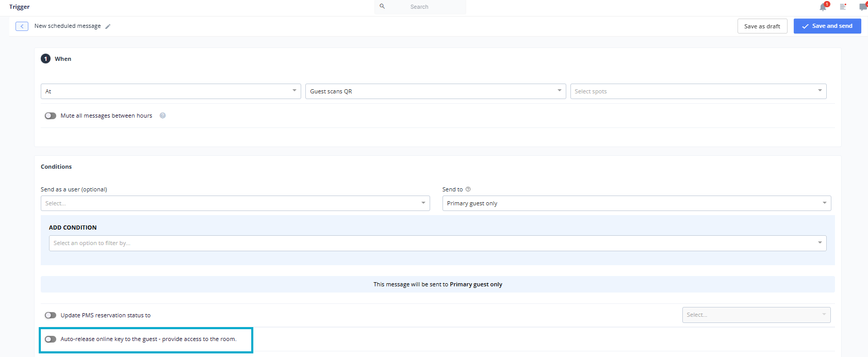Screen dimensions: 868x357
Task: Open Send as a user dropdown
Action: [235, 203]
